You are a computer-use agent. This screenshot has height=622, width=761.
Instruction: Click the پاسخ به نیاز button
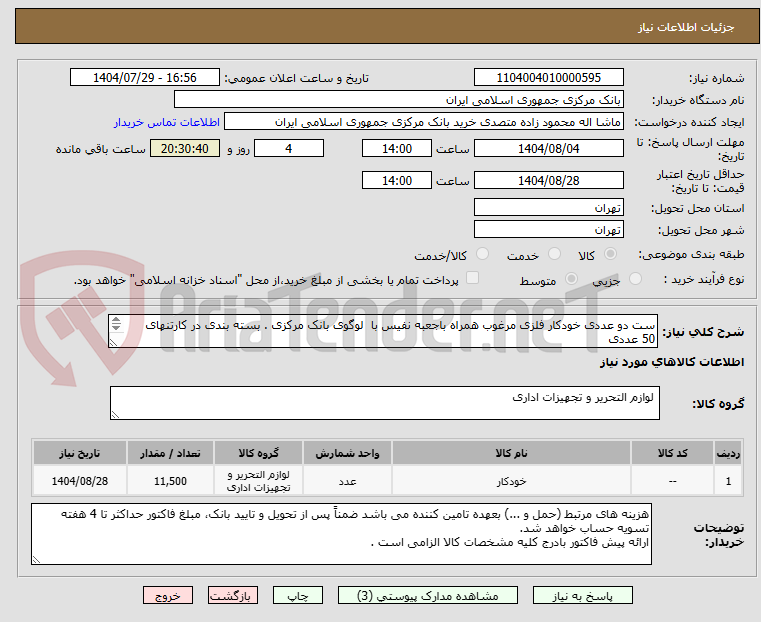click(582, 595)
